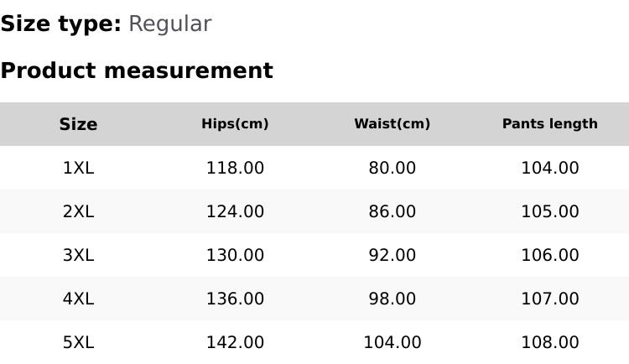Click the Size type label

60,24
